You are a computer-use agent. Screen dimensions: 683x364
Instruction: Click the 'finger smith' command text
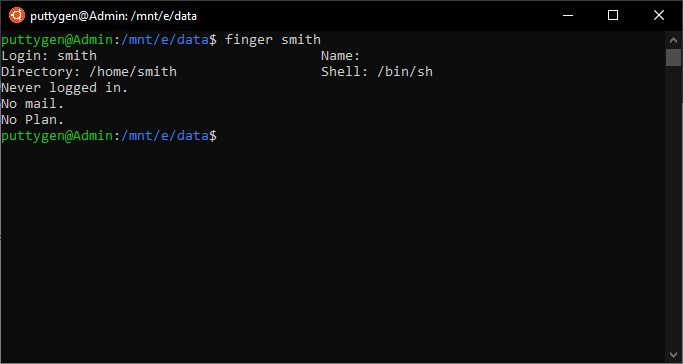273,40
